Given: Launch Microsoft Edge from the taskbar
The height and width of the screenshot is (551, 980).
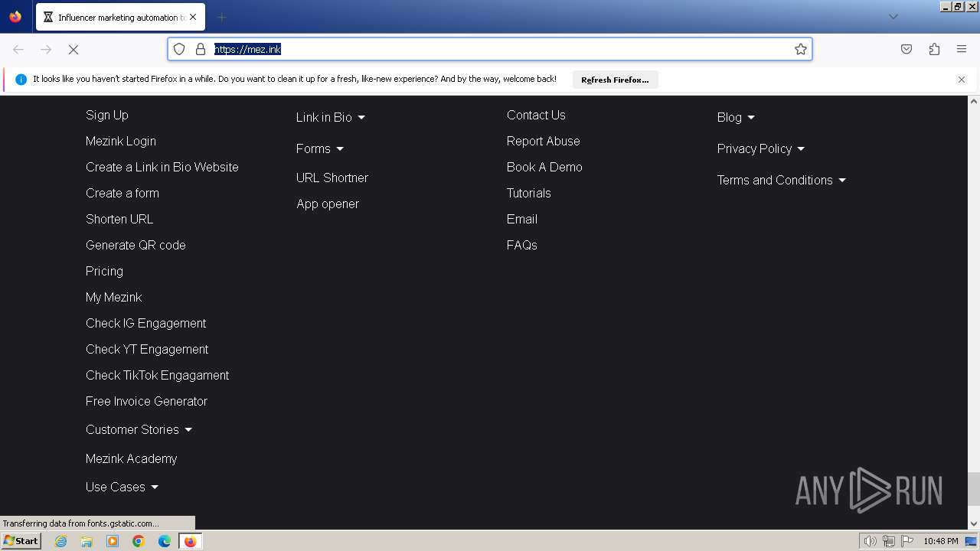Looking at the screenshot, I should point(165,541).
